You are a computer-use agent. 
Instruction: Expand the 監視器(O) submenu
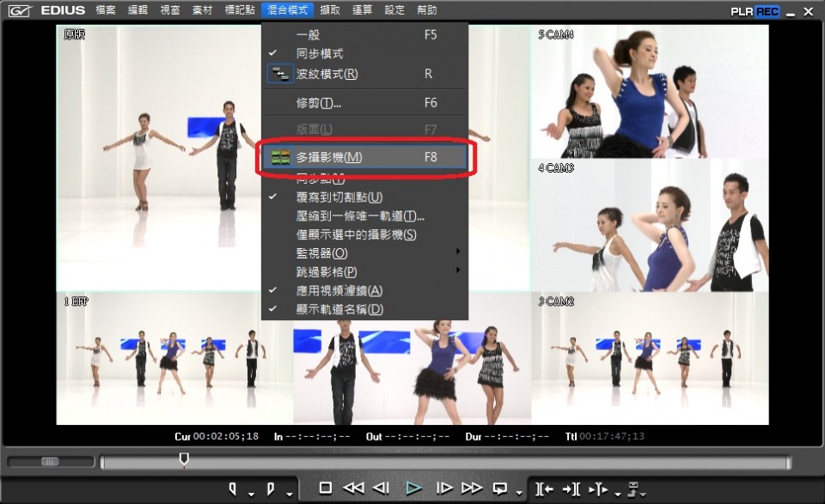tap(458, 252)
